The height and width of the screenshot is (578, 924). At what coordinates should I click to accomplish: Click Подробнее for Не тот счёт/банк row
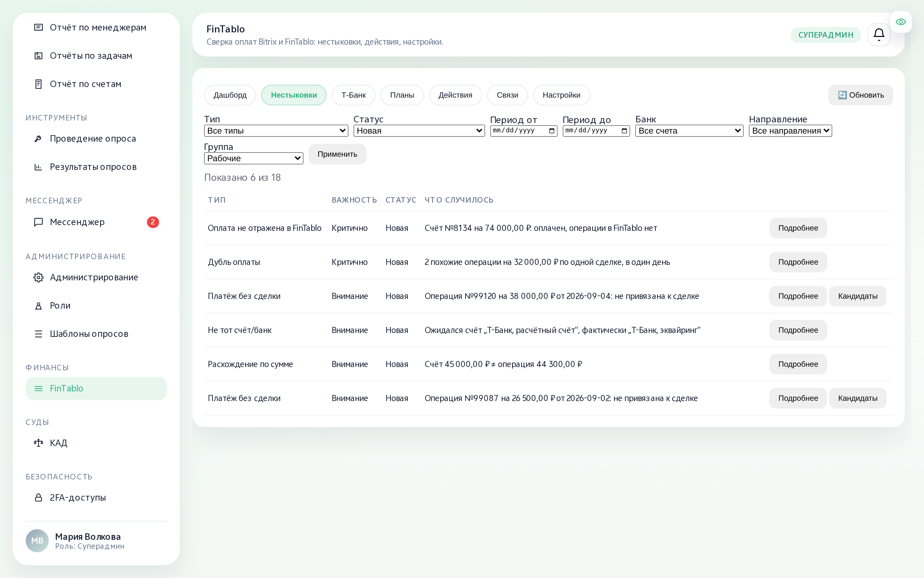(x=798, y=330)
